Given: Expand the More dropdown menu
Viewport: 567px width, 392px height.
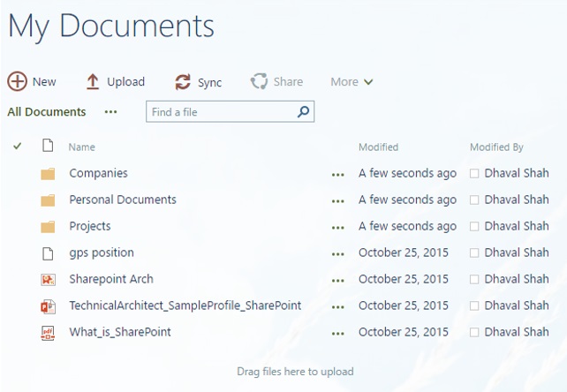Looking at the screenshot, I should [x=352, y=82].
